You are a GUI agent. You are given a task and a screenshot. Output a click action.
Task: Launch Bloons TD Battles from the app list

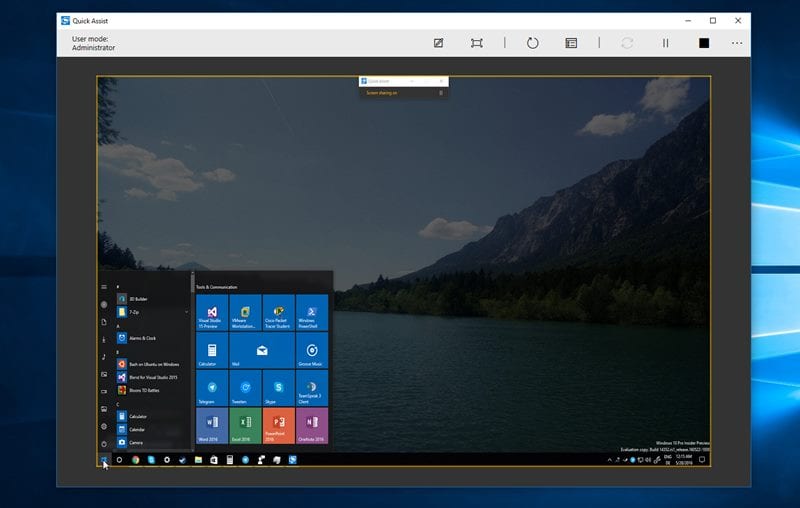tap(152, 390)
